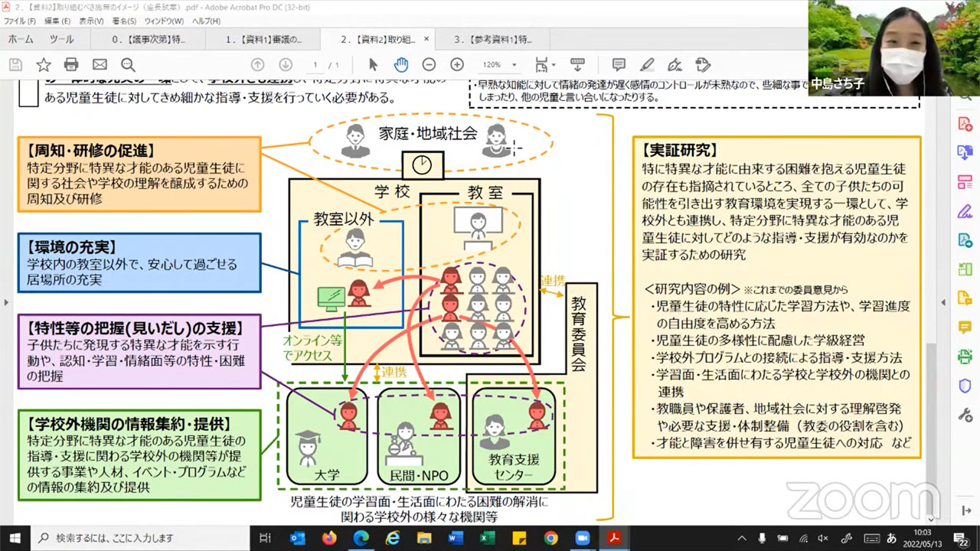Click the read mode scrolling icon
Viewport: 980px width, 551px height.
pyautogui.click(x=578, y=65)
